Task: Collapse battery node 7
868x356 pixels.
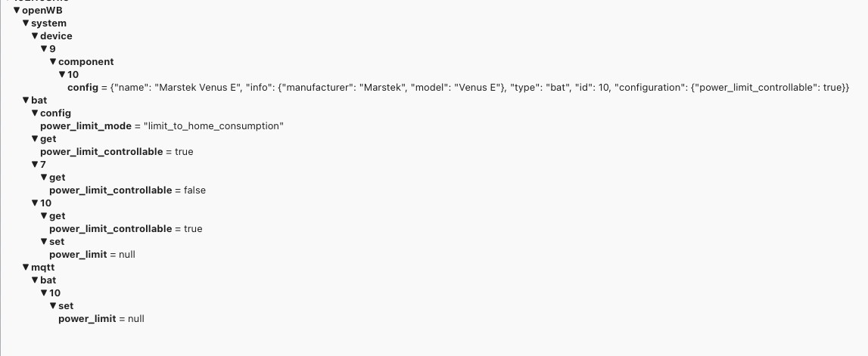Action: point(34,165)
